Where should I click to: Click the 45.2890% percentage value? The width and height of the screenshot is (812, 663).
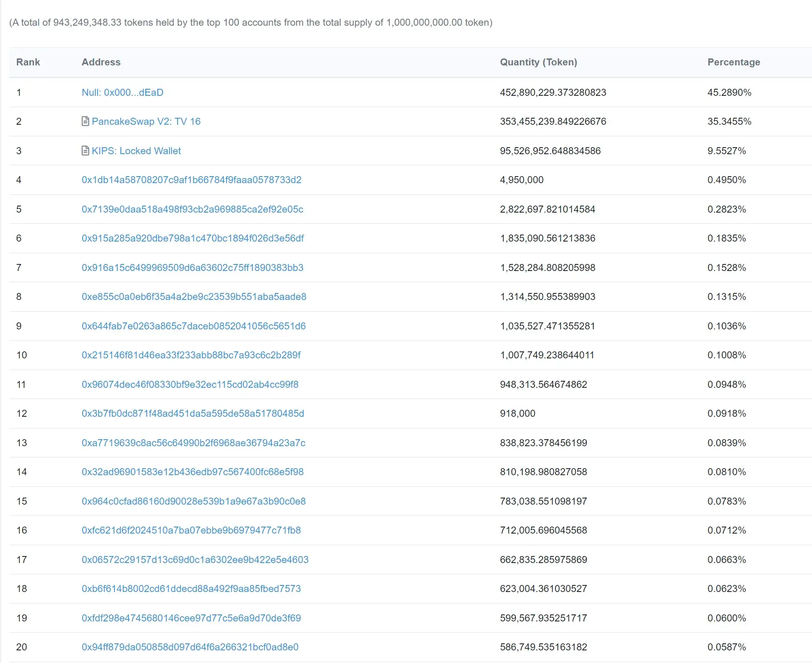[729, 93]
